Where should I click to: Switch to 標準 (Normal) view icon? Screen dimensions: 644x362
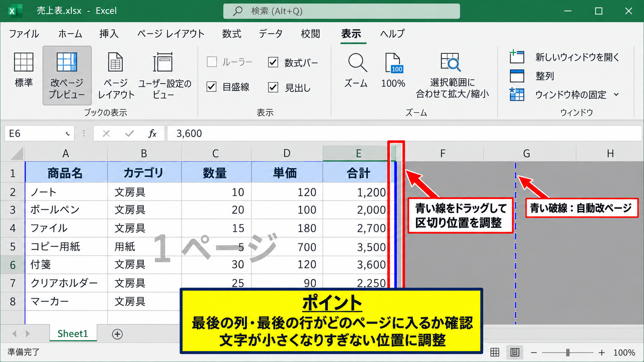(x=23, y=62)
